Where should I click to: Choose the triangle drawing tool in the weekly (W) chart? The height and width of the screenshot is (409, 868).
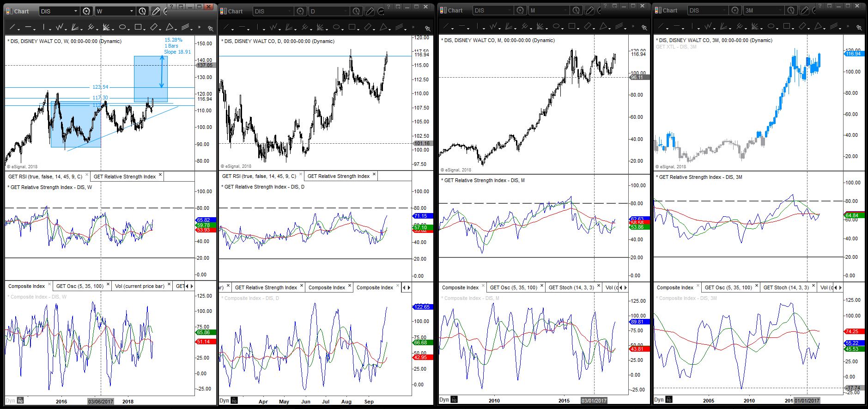tap(170, 27)
